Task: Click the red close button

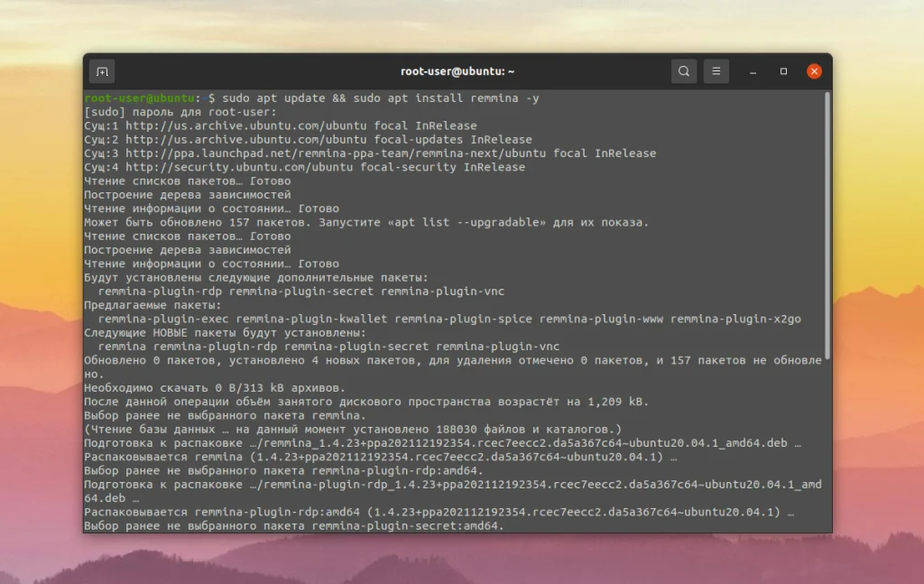Action: 813,70
